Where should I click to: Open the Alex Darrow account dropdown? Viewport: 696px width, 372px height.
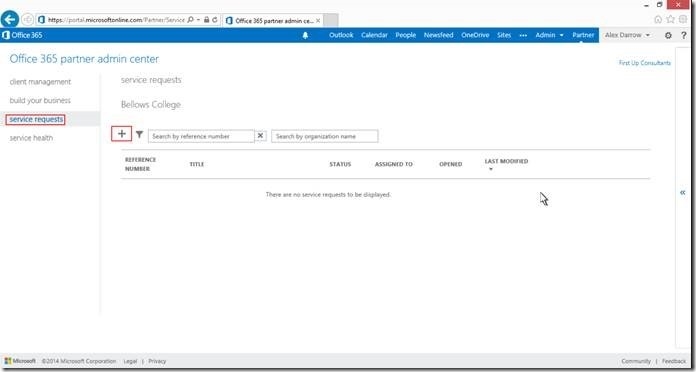[x=627, y=35]
